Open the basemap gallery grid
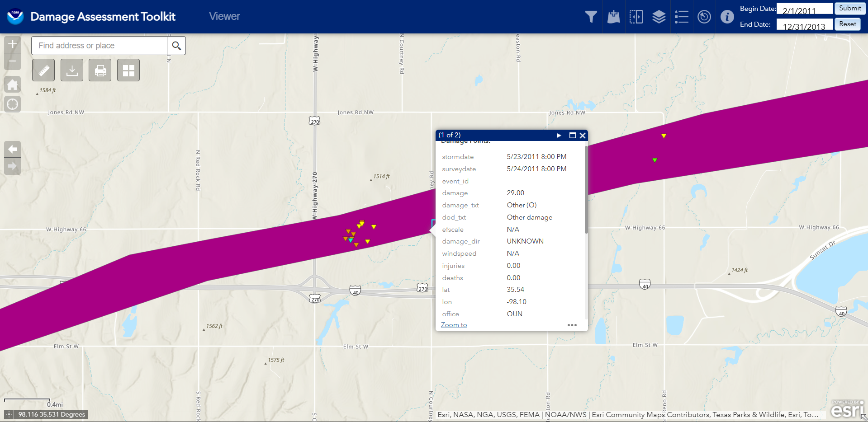 [128, 70]
